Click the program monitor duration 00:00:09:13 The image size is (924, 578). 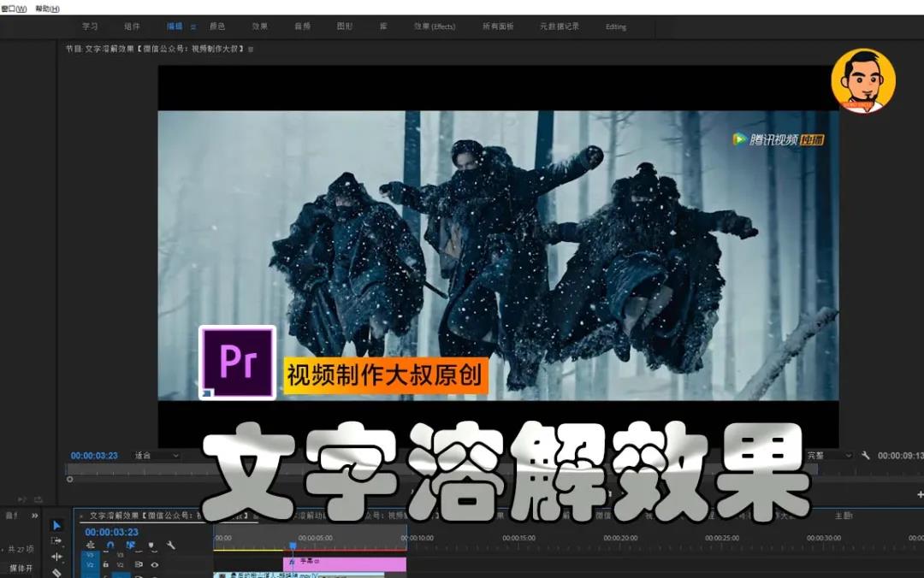pos(900,456)
